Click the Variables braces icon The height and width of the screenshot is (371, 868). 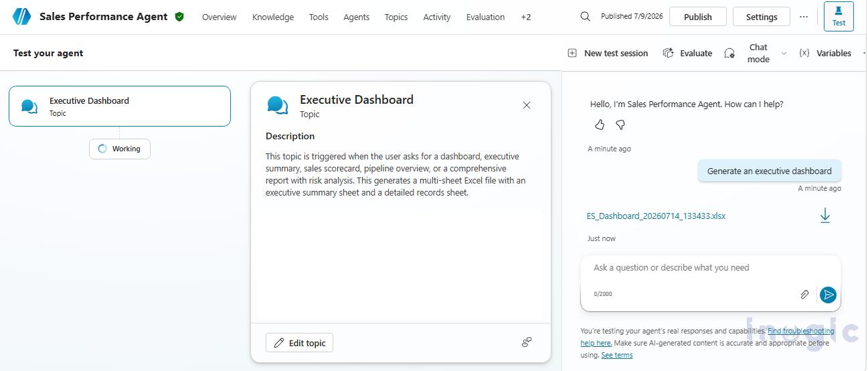pos(804,53)
